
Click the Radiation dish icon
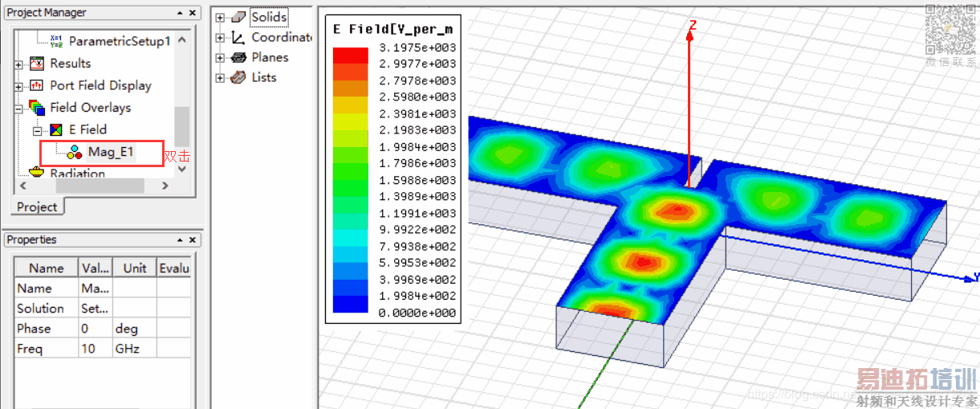pyautogui.click(x=37, y=172)
